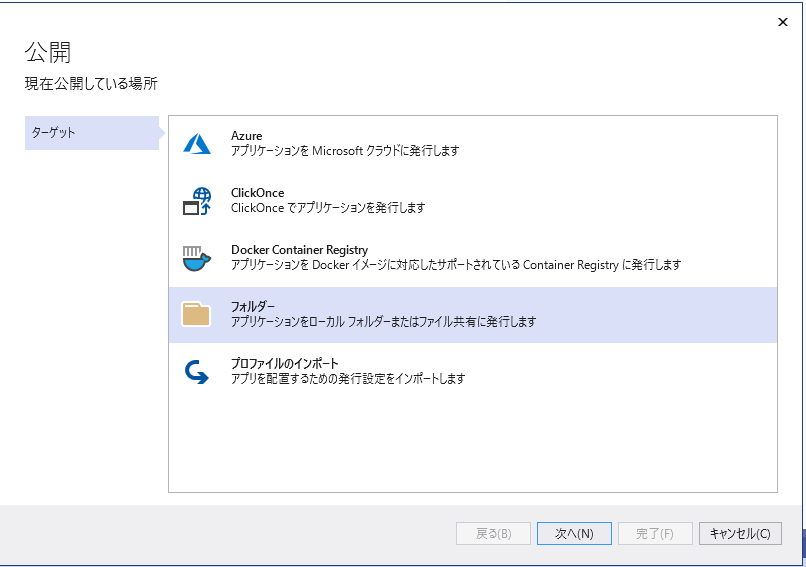Close the 公開 dialog window
This screenshot has width=806, height=567.
[x=783, y=22]
